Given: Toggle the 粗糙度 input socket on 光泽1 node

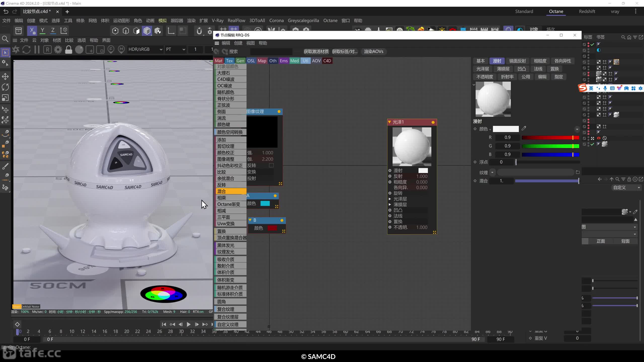Looking at the screenshot, I should [390, 182].
